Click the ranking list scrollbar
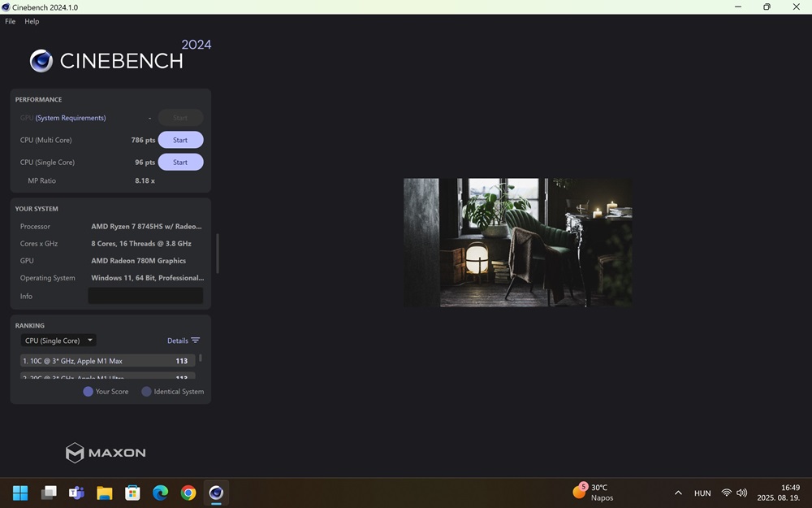812x508 pixels. pos(201,358)
